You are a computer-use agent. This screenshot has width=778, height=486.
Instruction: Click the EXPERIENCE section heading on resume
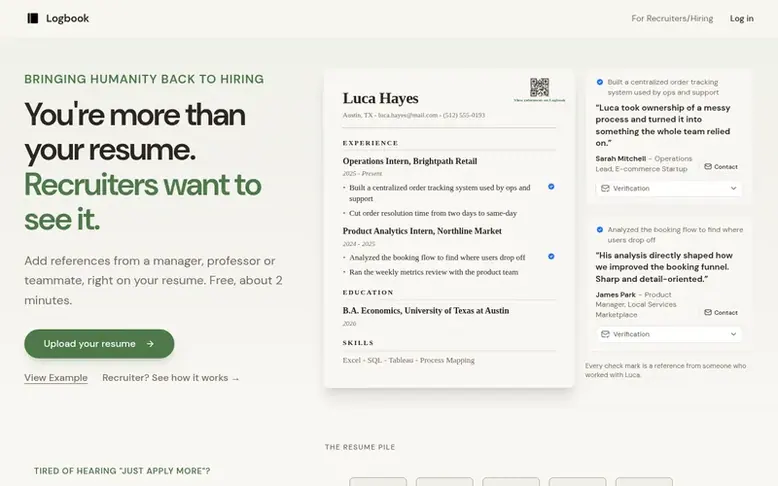(370, 143)
